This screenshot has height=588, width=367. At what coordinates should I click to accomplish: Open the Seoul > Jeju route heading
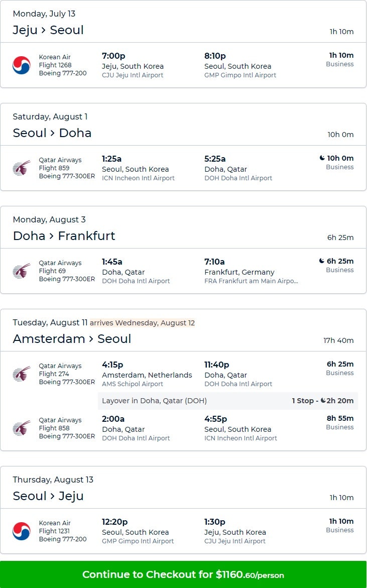click(x=48, y=496)
